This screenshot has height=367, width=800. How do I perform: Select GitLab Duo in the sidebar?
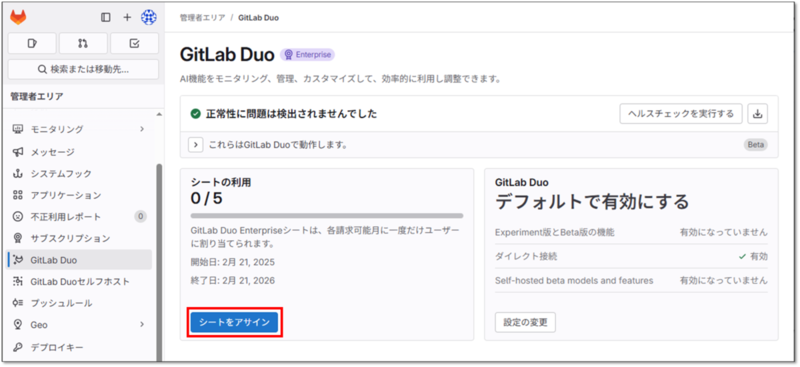click(80, 260)
